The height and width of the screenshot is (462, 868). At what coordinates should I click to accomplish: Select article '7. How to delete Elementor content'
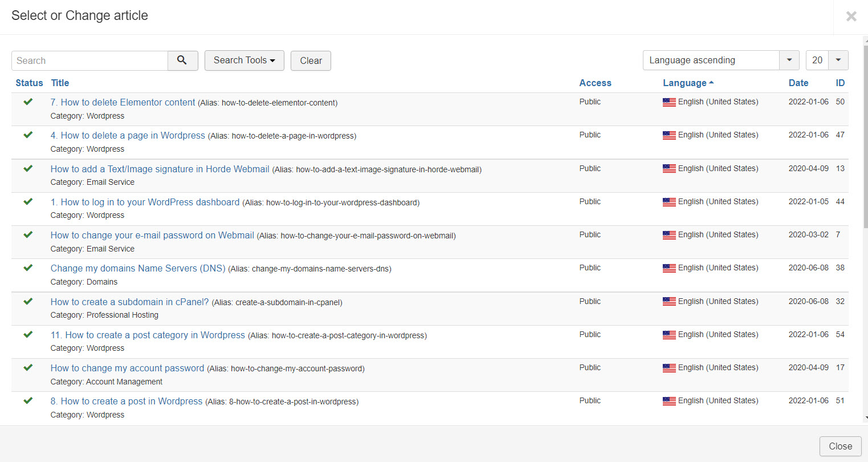tap(123, 102)
